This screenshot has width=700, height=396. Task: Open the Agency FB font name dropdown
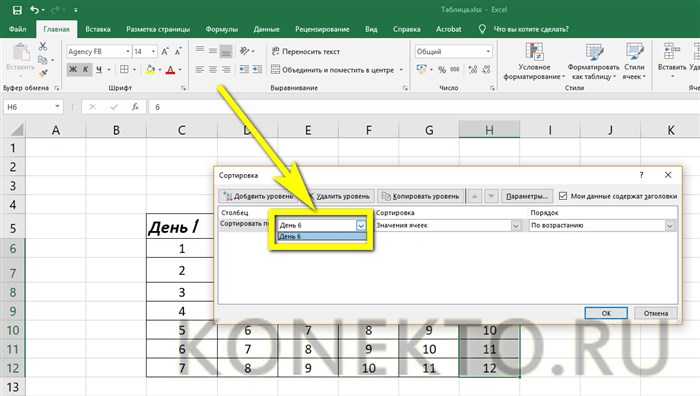[x=127, y=52]
